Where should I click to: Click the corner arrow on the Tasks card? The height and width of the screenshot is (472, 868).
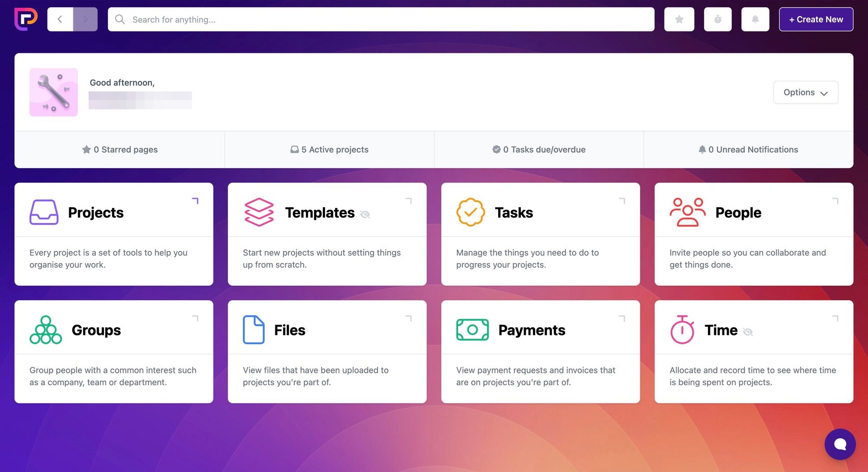622,201
